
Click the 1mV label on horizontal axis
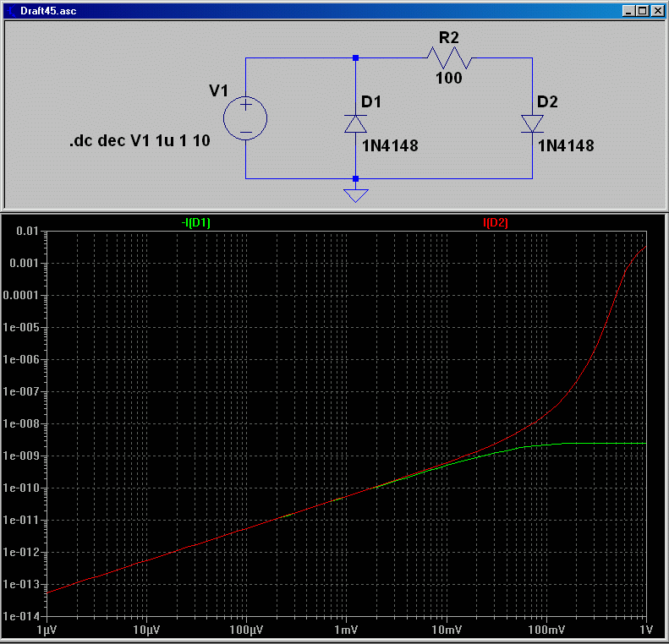point(346,630)
